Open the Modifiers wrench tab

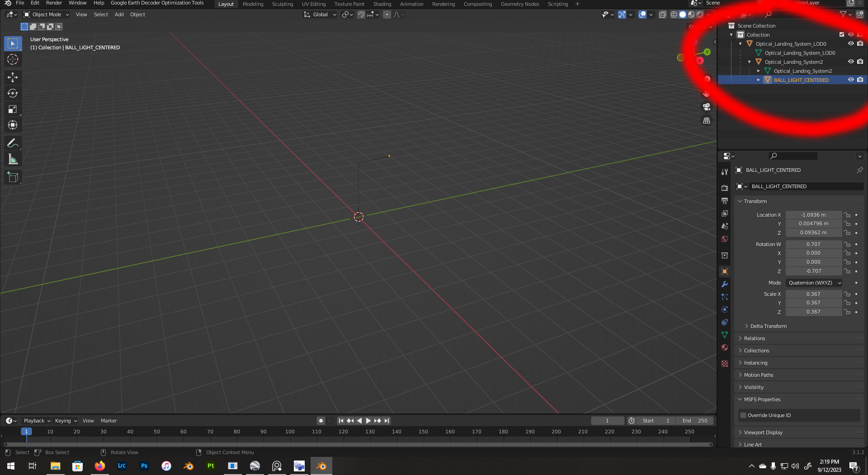pyautogui.click(x=725, y=284)
